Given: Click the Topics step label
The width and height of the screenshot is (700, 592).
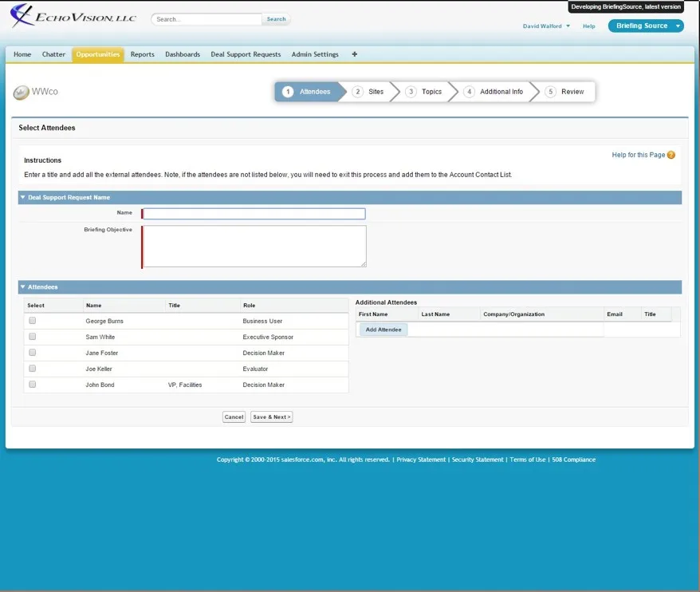Looking at the screenshot, I should click(431, 92).
